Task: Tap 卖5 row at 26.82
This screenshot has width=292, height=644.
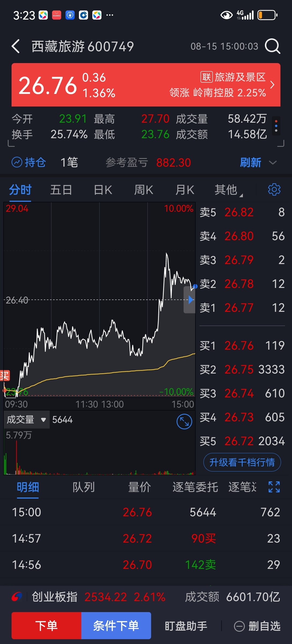Action: tap(242, 212)
